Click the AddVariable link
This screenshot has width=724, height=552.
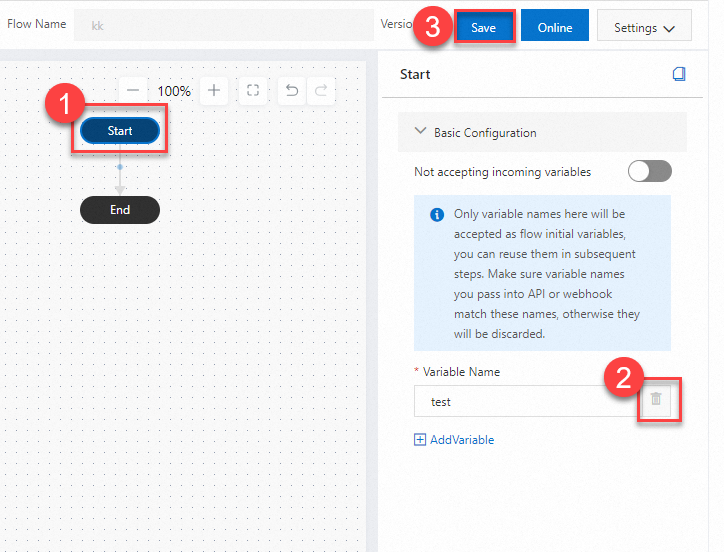(462, 440)
